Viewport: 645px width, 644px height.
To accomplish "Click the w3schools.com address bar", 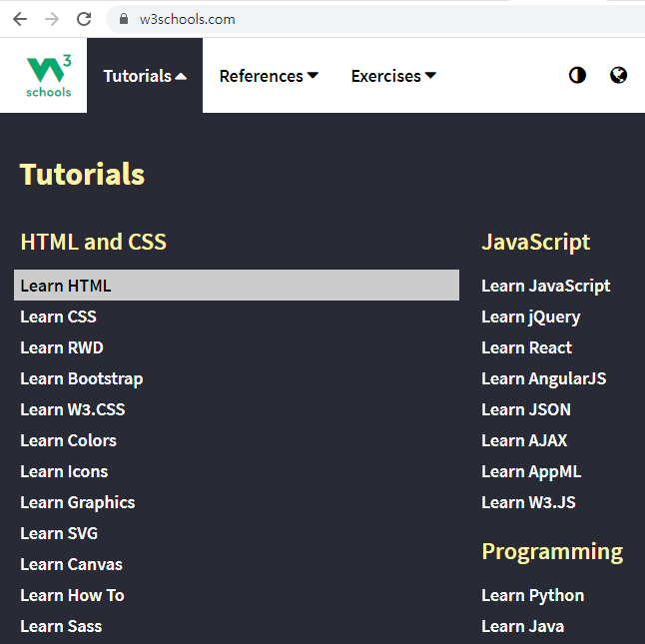I will point(375,19).
